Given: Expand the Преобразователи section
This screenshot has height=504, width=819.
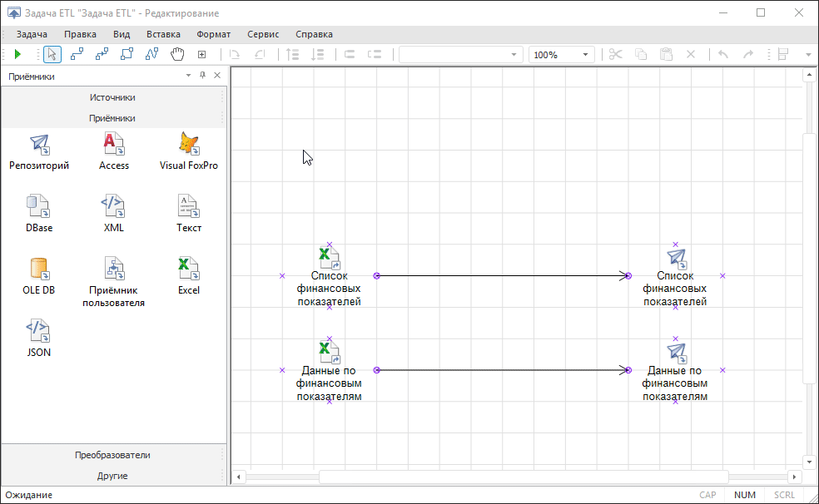Looking at the screenshot, I should click(112, 455).
